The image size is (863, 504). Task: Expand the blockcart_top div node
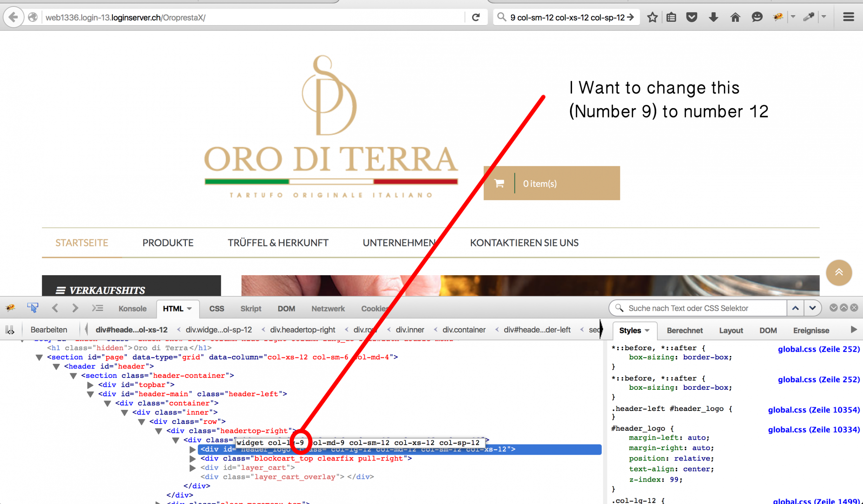pyautogui.click(x=193, y=459)
